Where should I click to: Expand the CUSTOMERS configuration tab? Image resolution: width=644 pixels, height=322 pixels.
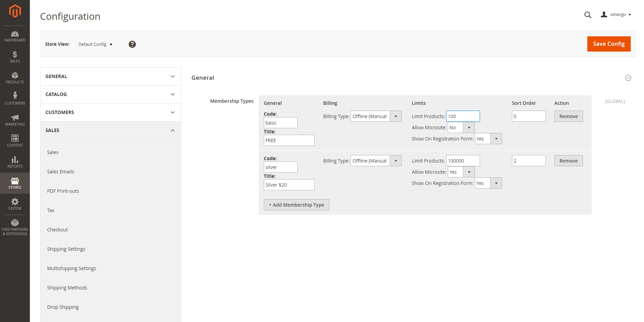point(111,112)
